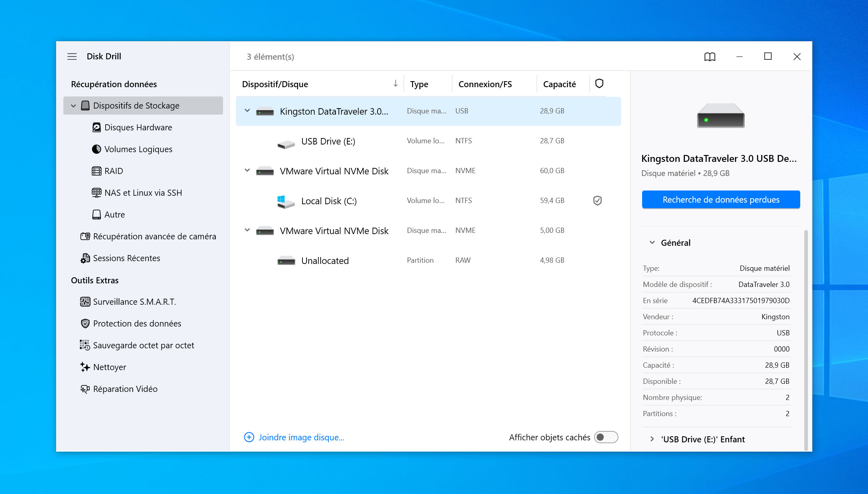Open the hamburger menu icon
The image size is (868, 494).
(72, 57)
